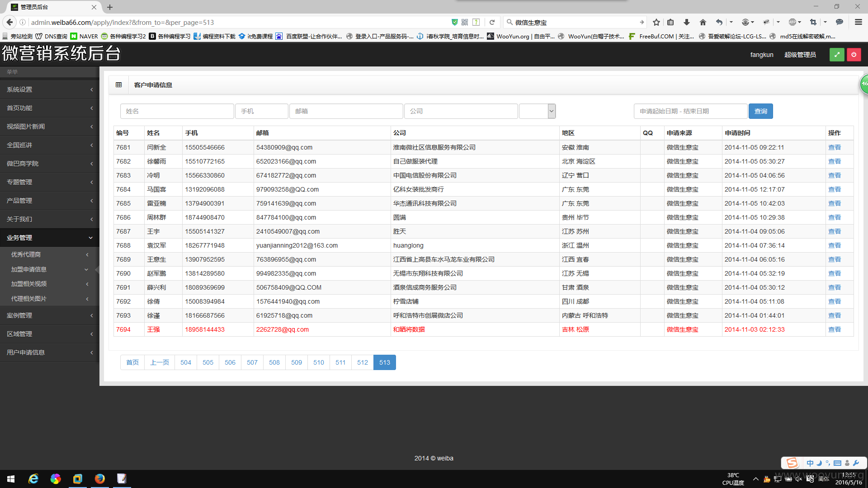Click the colorful pinwheel taskbar icon
Image resolution: width=868 pixels, height=488 pixels.
pos(55,479)
